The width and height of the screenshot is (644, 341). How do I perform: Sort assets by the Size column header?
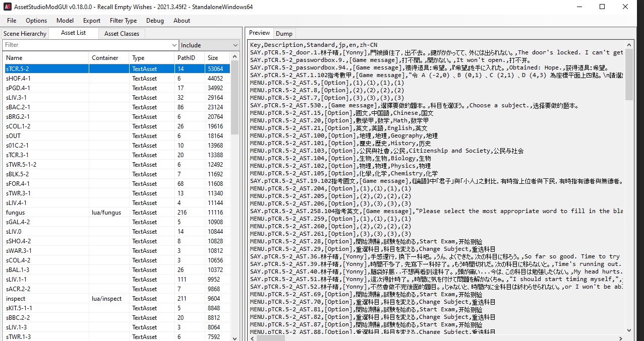[x=217, y=58]
